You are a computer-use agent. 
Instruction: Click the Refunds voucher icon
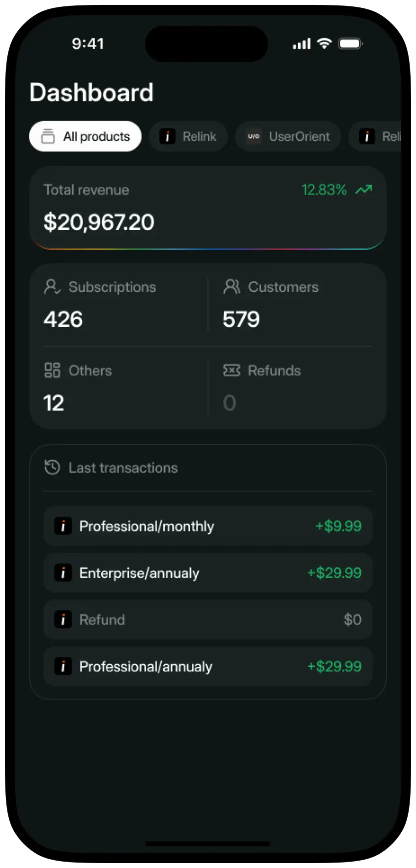coord(232,370)
